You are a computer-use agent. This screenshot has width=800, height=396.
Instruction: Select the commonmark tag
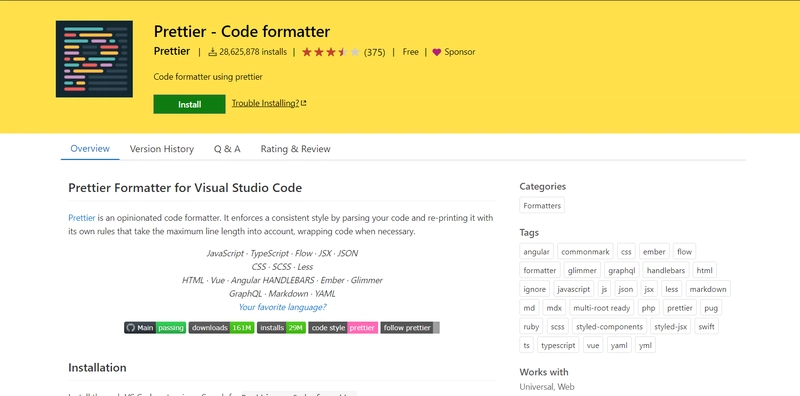585,252
